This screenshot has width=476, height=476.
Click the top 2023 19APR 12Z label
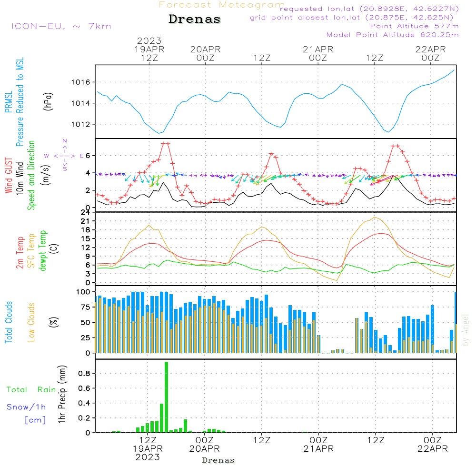pyautogui.click(x=149, y=50)
